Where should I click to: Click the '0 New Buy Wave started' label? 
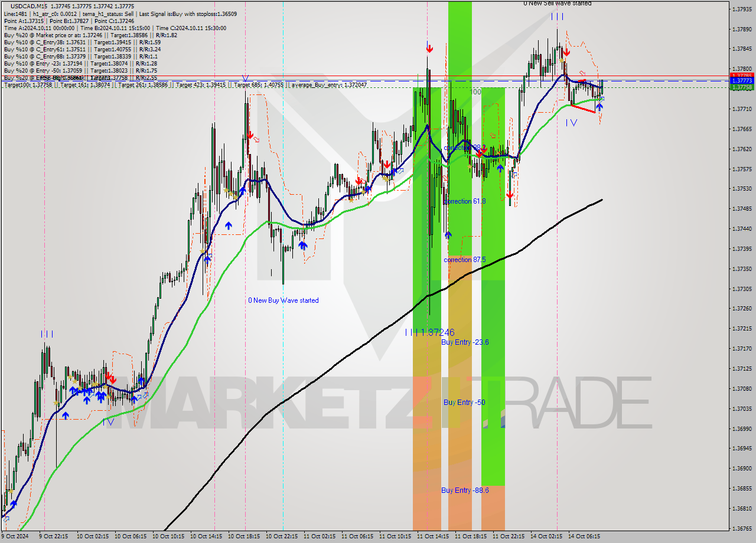(283, 300)
